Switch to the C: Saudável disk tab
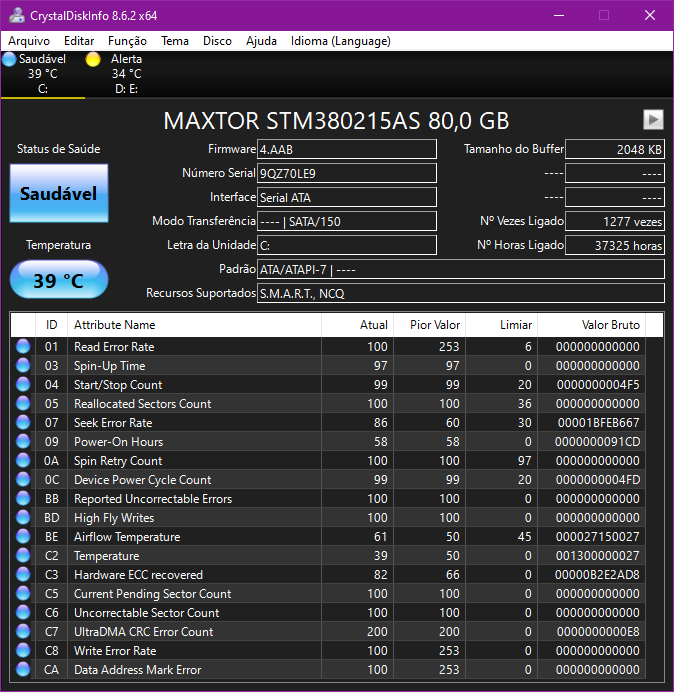The height and width of the screenshot is (692, 674). 42,74
